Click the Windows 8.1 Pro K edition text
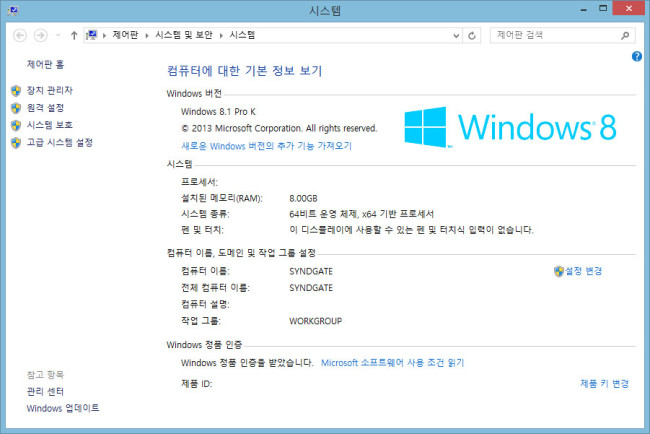 click(x=218, y=112)
